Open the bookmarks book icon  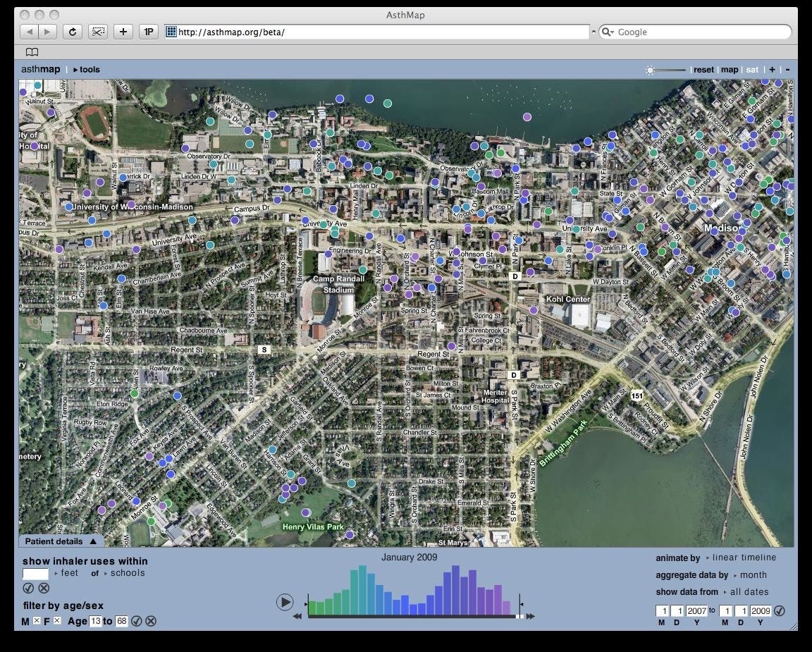click(x=32, y=51)
